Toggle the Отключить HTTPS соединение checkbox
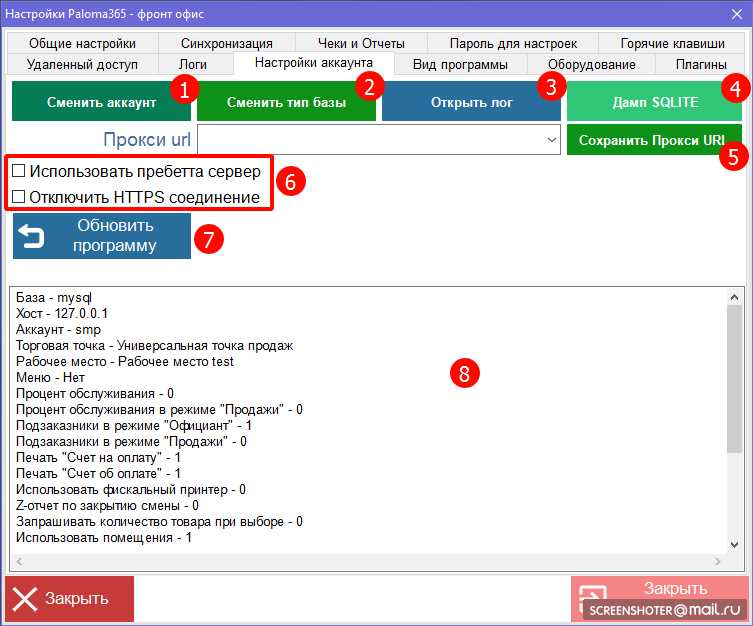 click(18, 197)
